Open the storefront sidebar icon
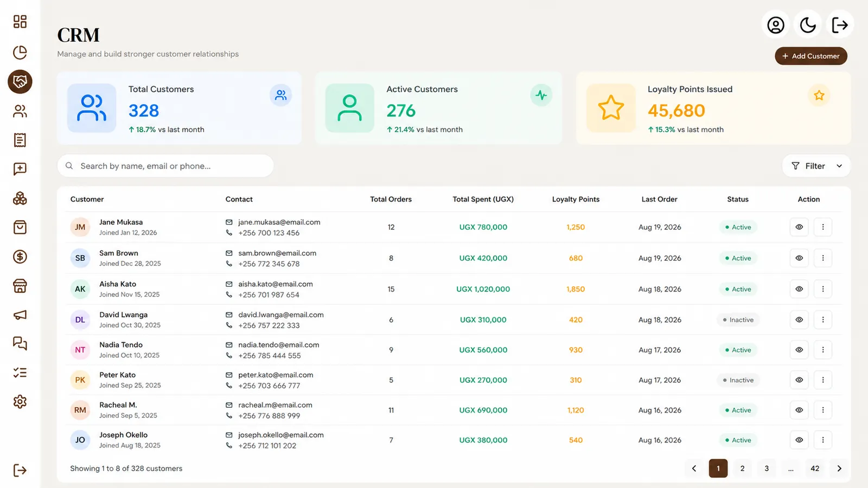 [20, 286]
